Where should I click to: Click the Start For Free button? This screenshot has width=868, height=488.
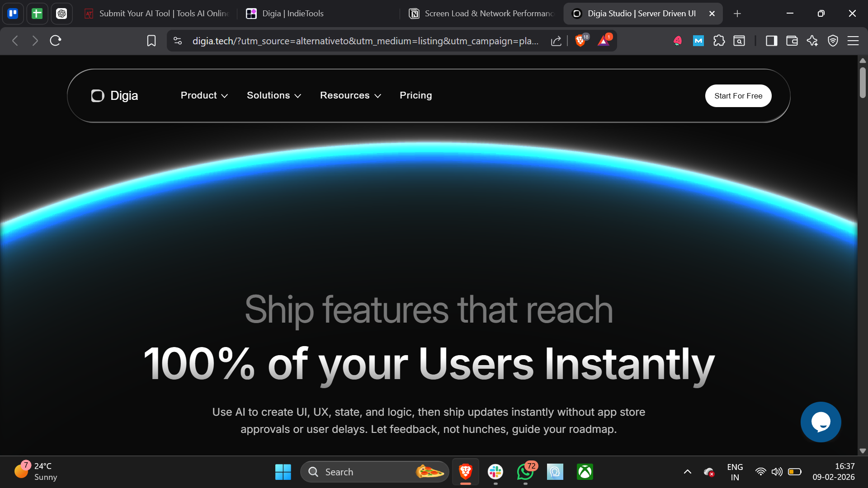coord(738,96)
